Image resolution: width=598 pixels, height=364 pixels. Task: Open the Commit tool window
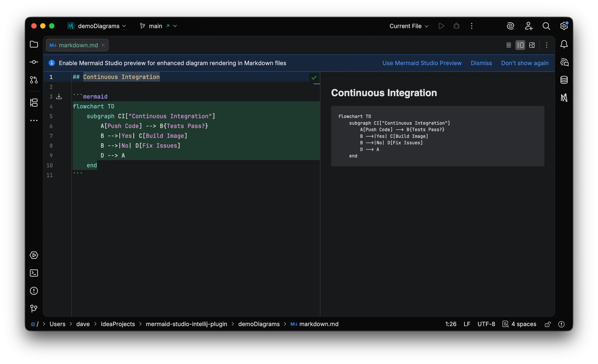pyautogui.click(x=34, y=62)
